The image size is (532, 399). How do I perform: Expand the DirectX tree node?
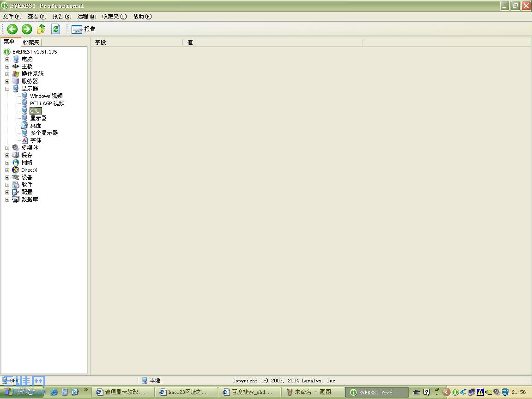pos(7,170)
